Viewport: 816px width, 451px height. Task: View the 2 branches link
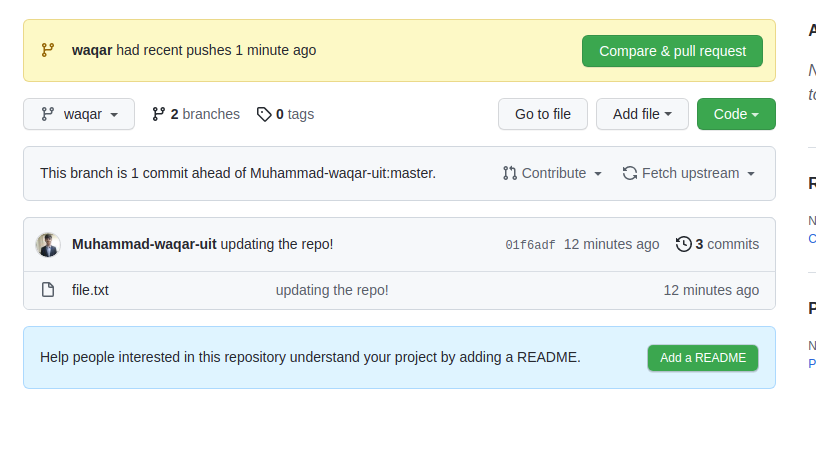[196, 114]
